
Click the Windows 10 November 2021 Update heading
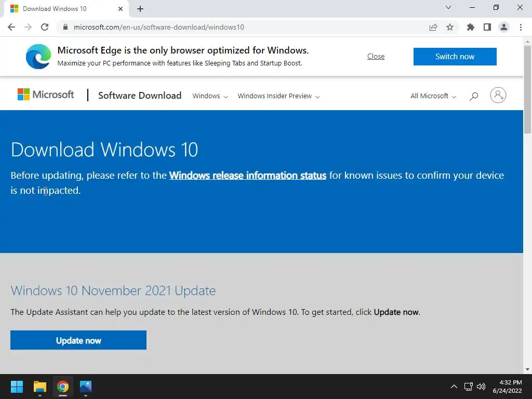pos(113,291)
